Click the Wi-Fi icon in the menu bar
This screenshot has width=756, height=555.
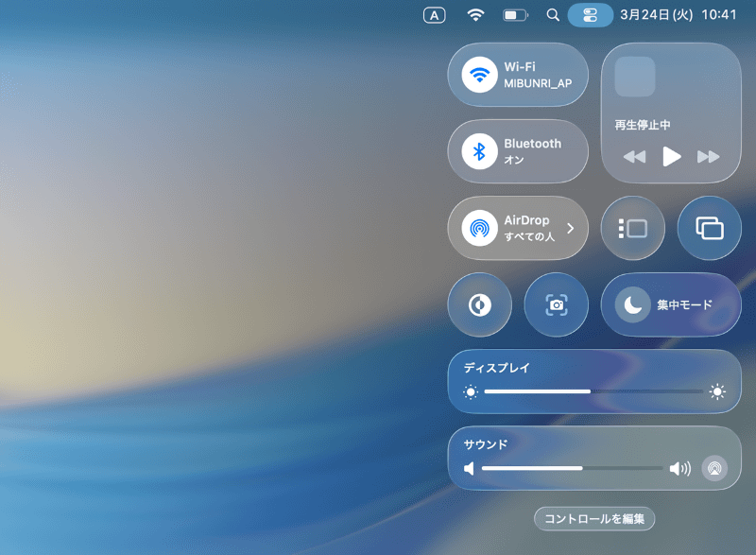pos(475,15)
